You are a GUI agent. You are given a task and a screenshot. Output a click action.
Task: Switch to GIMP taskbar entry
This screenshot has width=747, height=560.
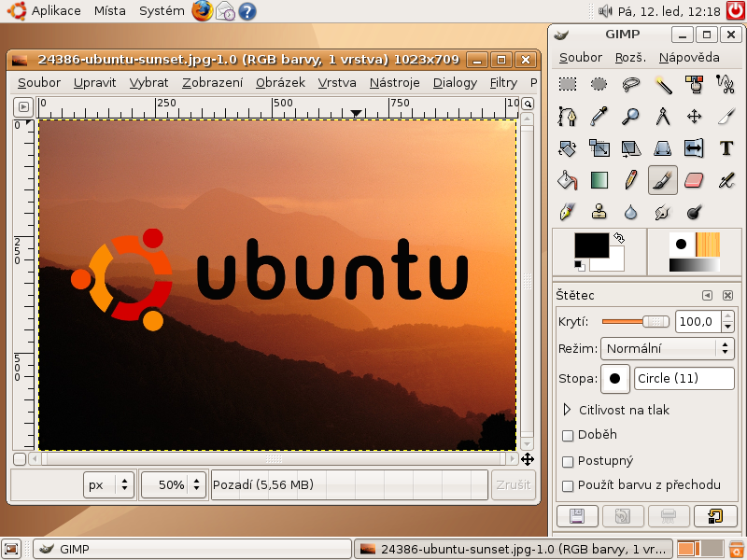click(x=191, y=549)
